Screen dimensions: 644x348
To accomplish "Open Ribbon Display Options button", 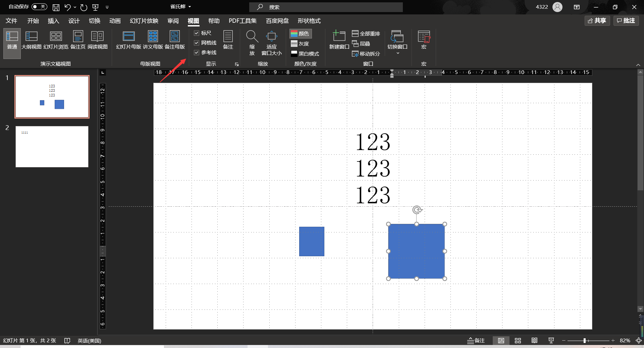I will pos(577,7).
